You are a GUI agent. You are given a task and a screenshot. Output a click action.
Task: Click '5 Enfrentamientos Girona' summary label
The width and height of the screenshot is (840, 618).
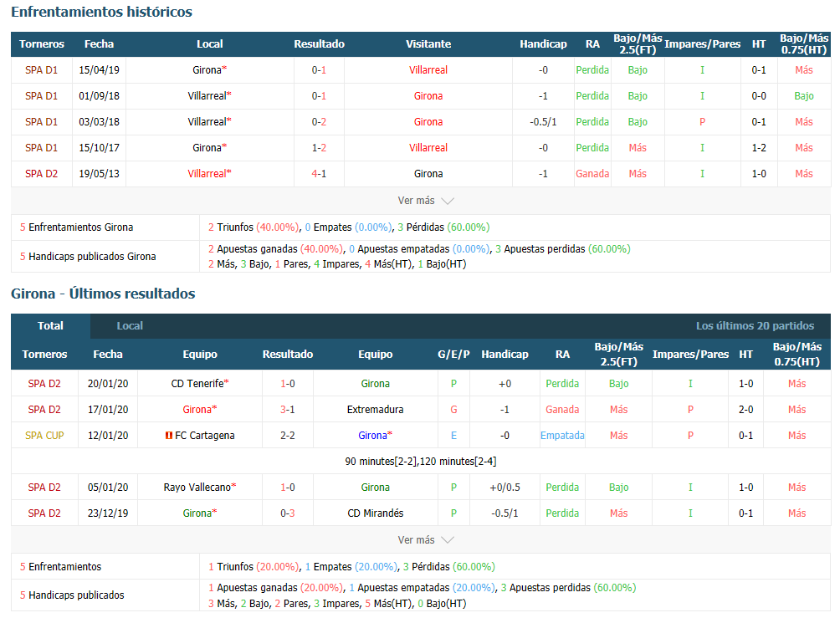(x=77, y=227)
